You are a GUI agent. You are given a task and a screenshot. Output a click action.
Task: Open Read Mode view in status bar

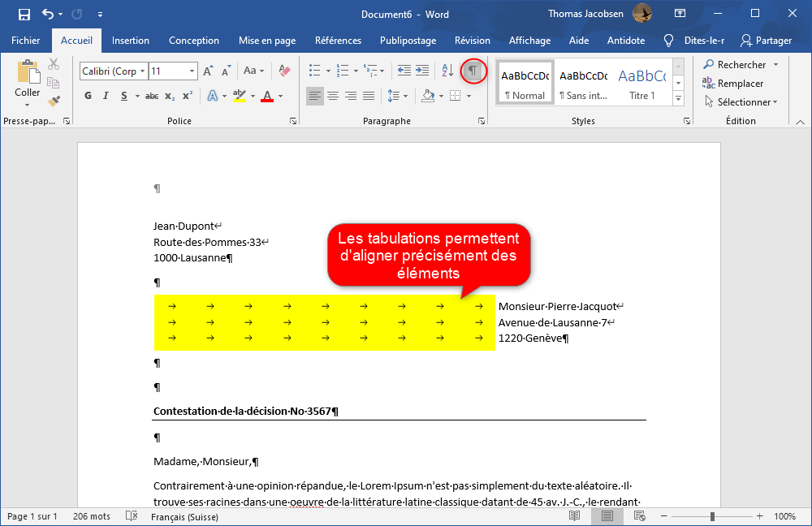tap(574, 516)
